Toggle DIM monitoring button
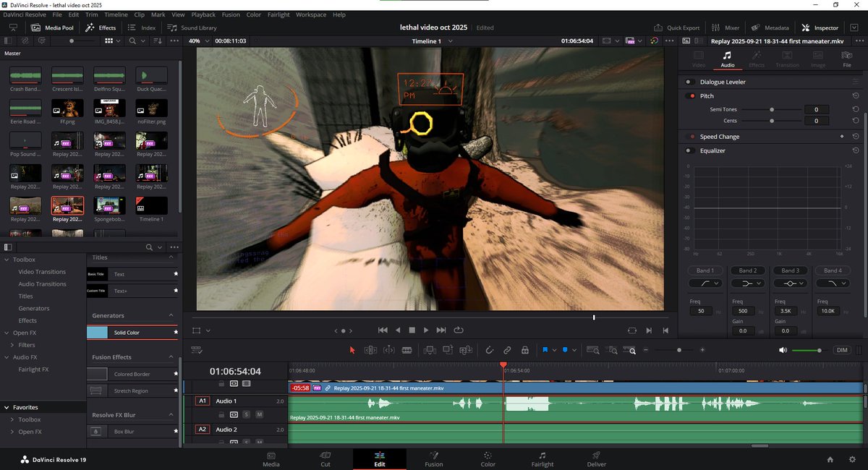Screen dimensions: 868x470 pyautogui.click(x=841, y=350)
